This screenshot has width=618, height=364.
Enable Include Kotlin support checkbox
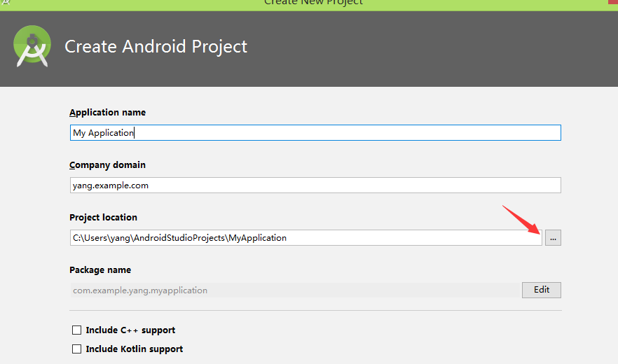[x=77, y=349]
